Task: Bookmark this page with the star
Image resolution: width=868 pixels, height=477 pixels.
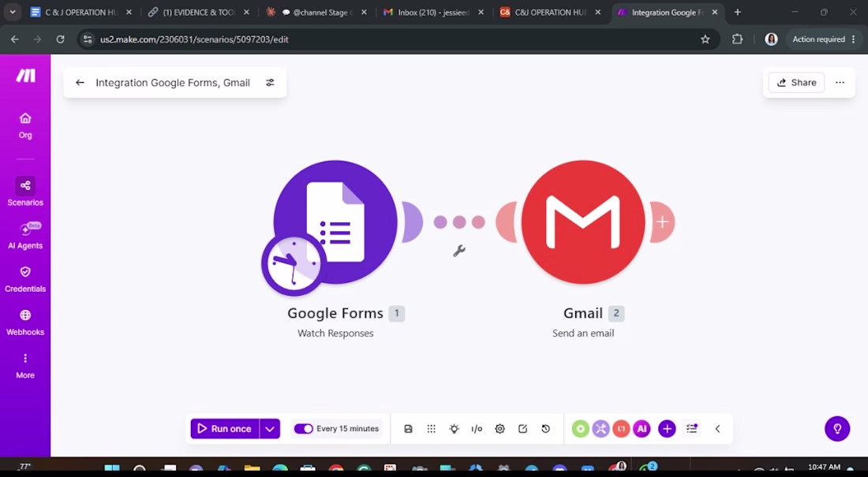Action: [x=705, y=39]
